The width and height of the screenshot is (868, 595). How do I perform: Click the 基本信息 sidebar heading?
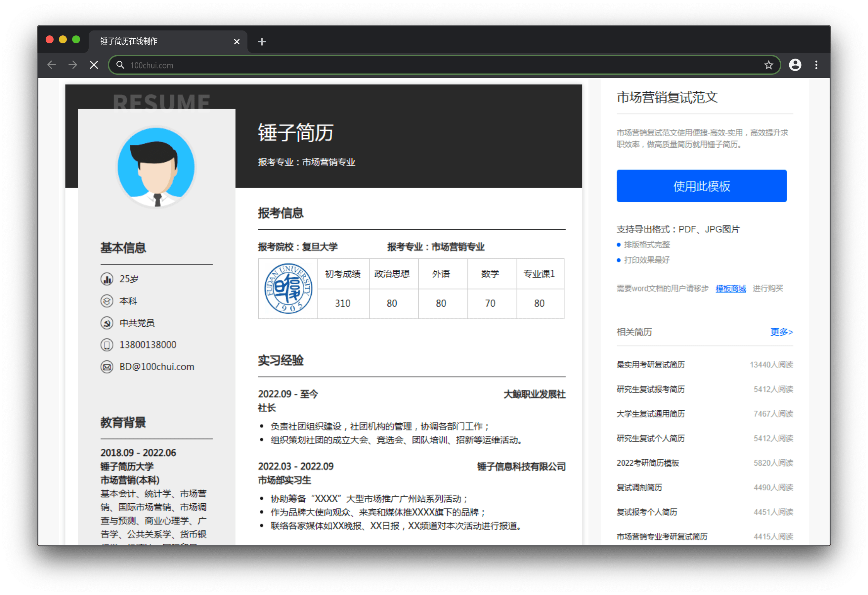[x=123, y=248]
